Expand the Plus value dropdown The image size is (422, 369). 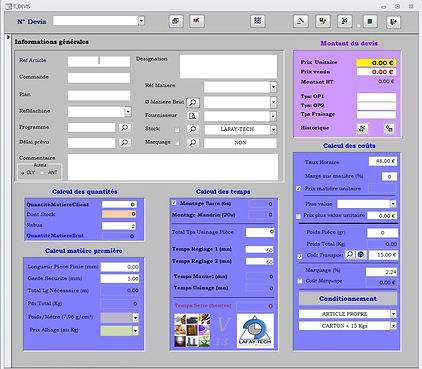pos(393,204)
